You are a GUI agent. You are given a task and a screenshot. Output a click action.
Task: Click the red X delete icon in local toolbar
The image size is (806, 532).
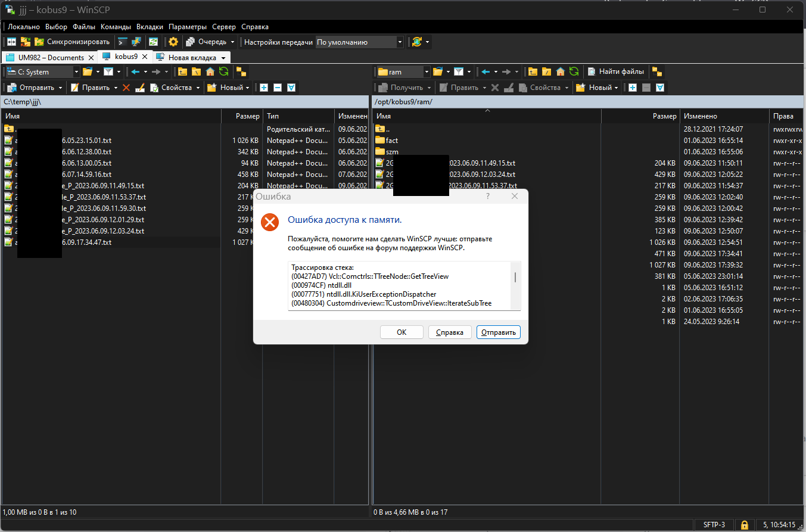126,88
